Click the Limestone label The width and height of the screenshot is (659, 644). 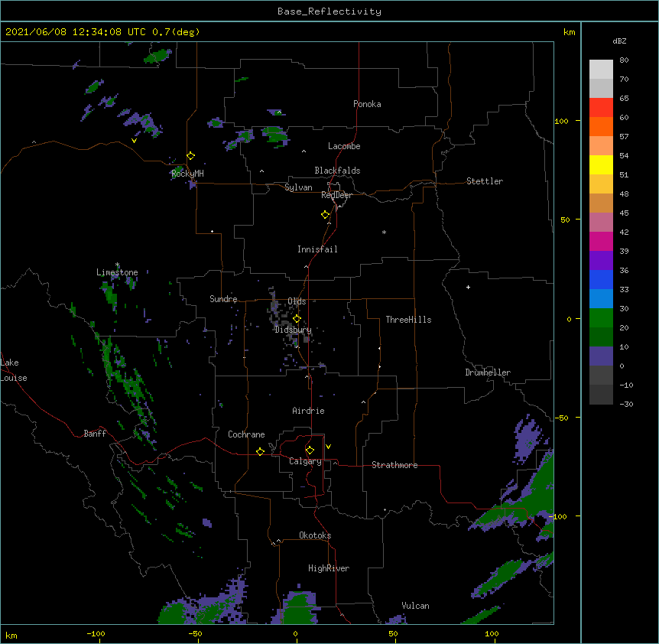[117, 272]
